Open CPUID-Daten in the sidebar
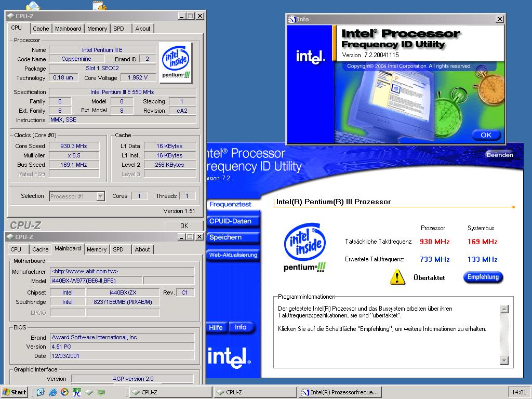Image resolution: width=532 pixels, height=399 pixels. [x=233, y=221]
